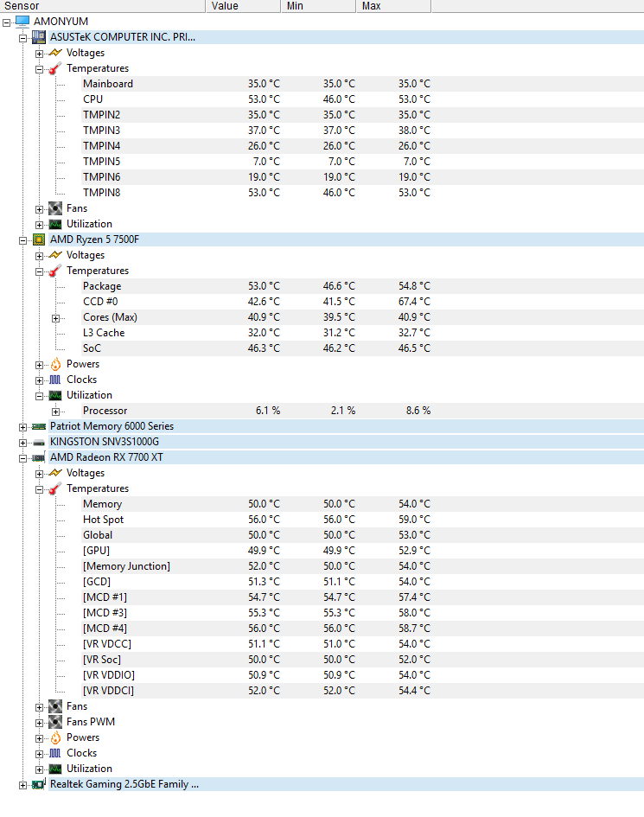
Task: Expand the Processor utilization row
Action: pyautogui.click(x=55, y=412)
